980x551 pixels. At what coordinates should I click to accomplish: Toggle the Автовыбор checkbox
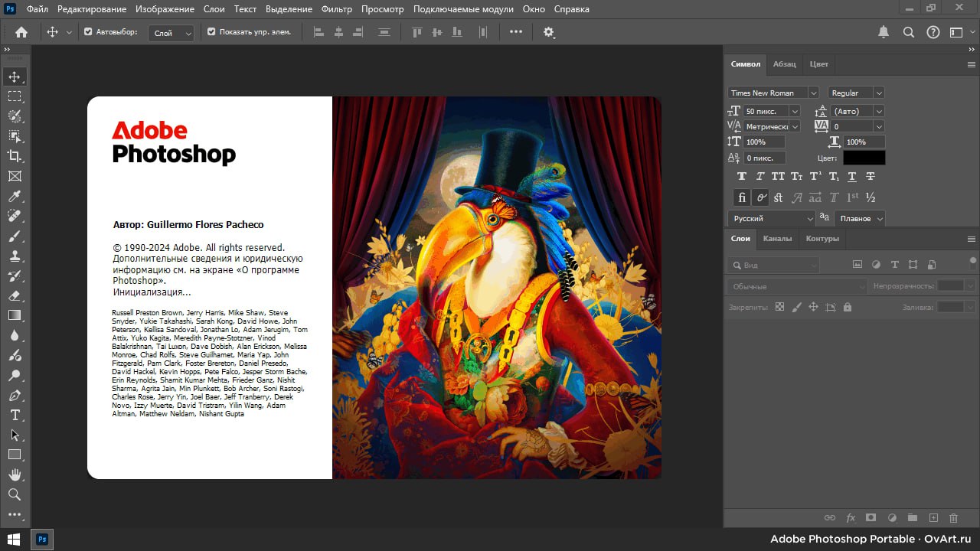click(x=88, y=32)
